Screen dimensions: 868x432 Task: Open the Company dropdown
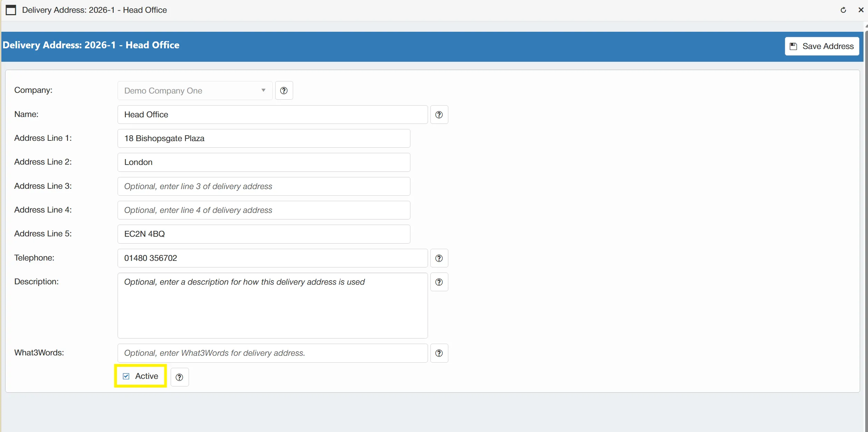[195, 90]
